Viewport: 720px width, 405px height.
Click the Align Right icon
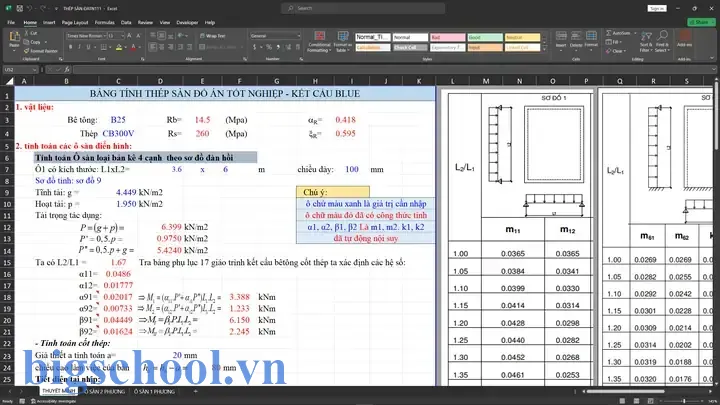pyautogui.click(x=170, y=47)
